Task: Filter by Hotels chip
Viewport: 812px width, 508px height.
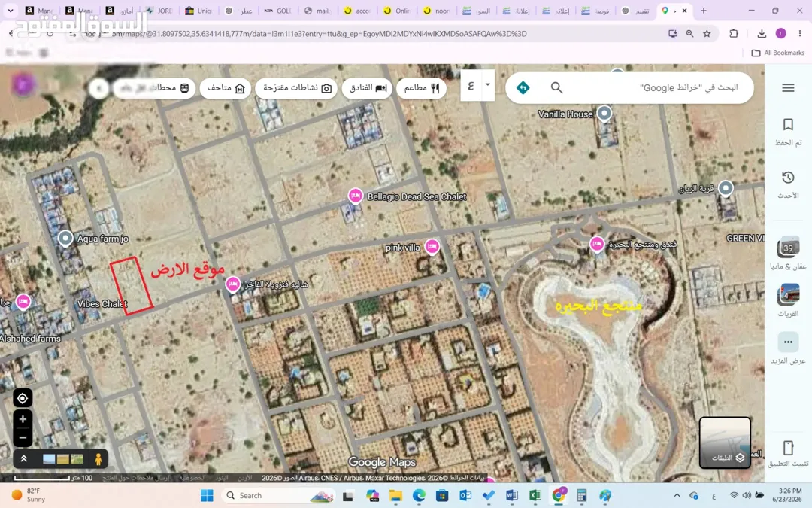Action: [368, 87]
